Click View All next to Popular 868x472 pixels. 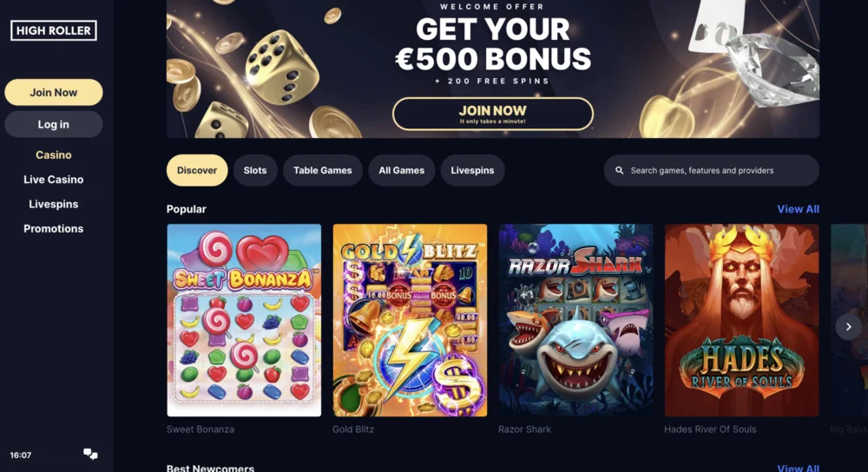tap(798, 209)
